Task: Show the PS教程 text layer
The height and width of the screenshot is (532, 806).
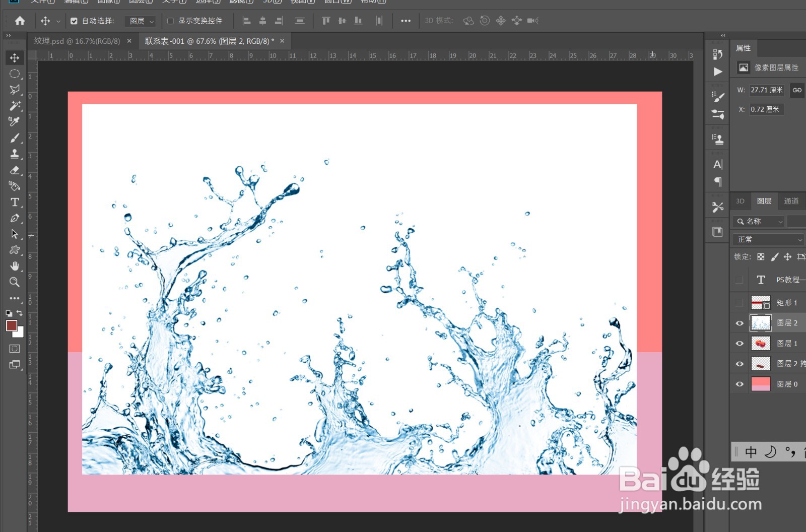Action: coord(739,280)
